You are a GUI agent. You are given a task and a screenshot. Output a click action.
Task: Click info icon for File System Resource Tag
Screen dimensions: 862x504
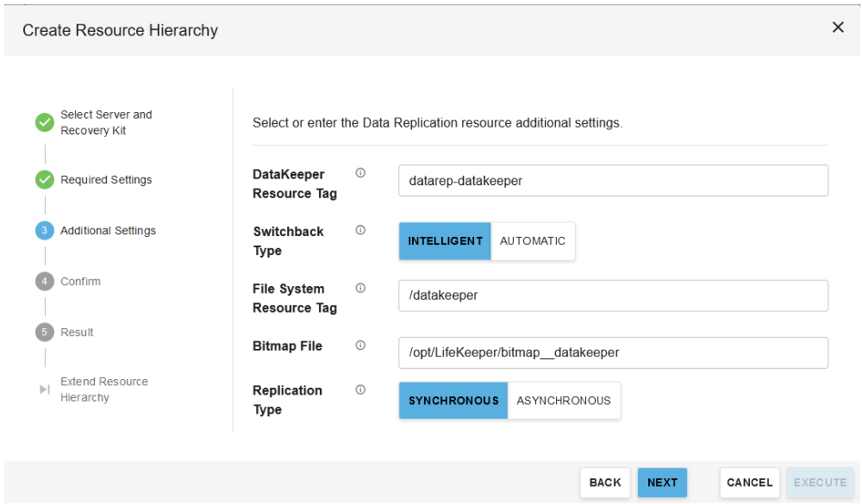tap(360, 288)
